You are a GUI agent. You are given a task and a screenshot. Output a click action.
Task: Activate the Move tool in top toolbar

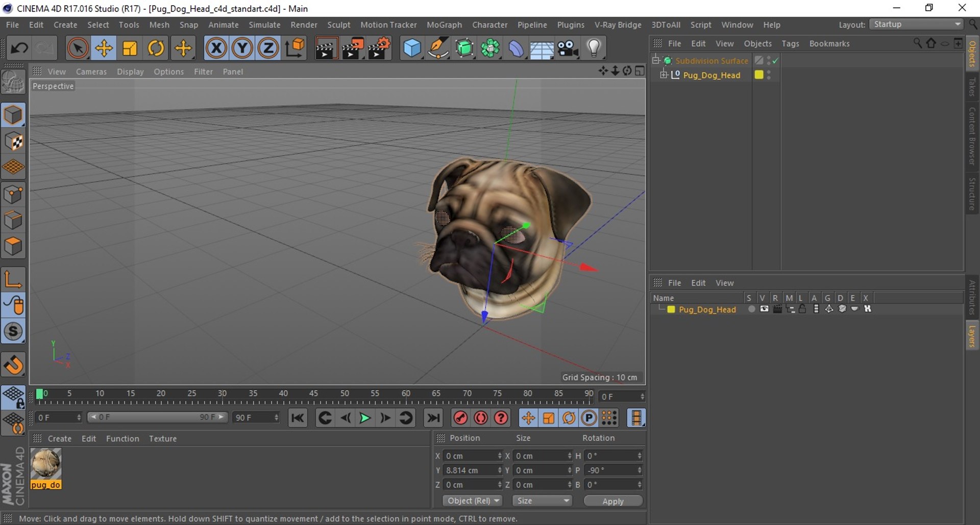tap(104, 49)
